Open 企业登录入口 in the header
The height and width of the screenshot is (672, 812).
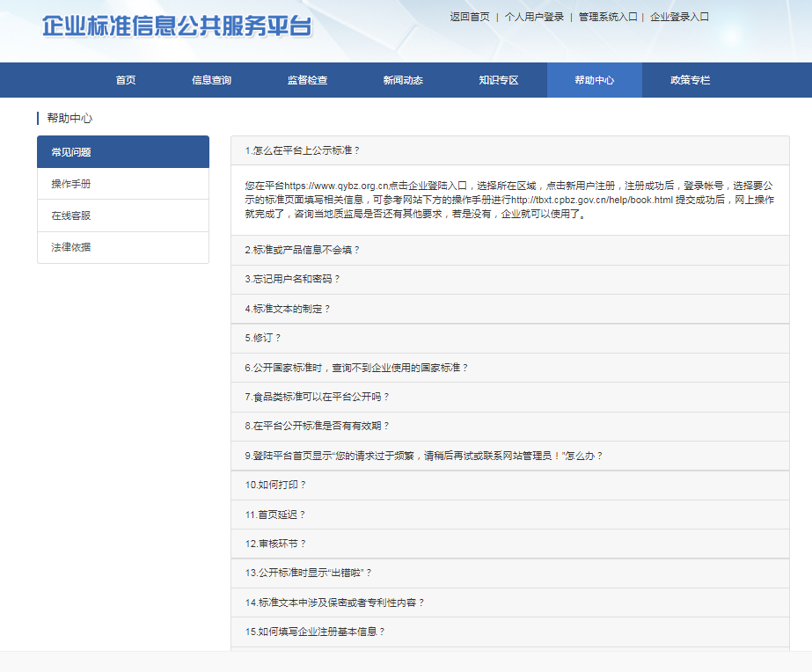coord(679,17)
